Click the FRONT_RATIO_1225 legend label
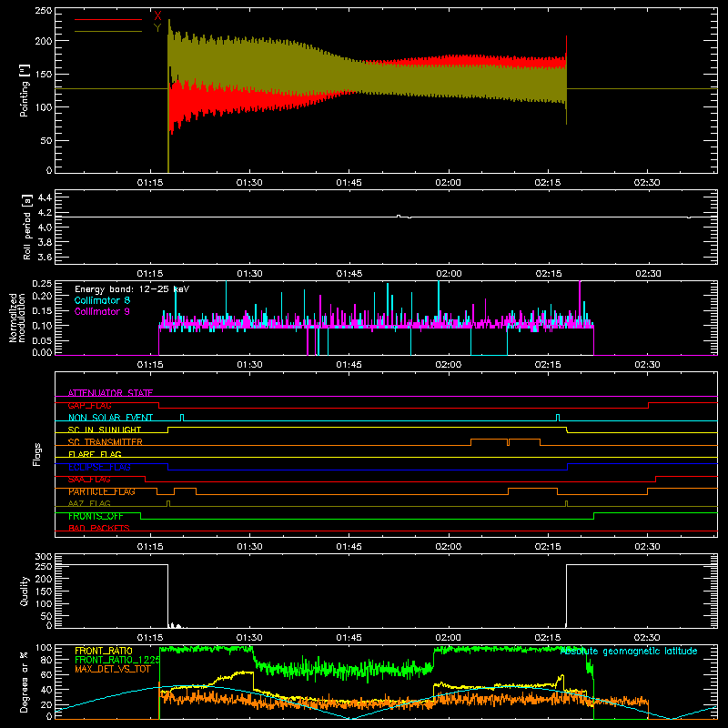 tap(117, 660)
